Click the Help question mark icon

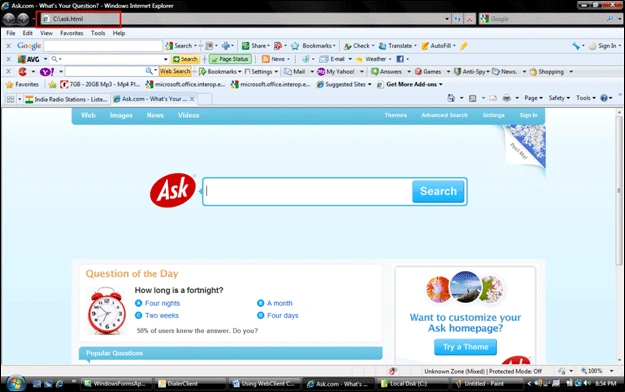point(604,98)
